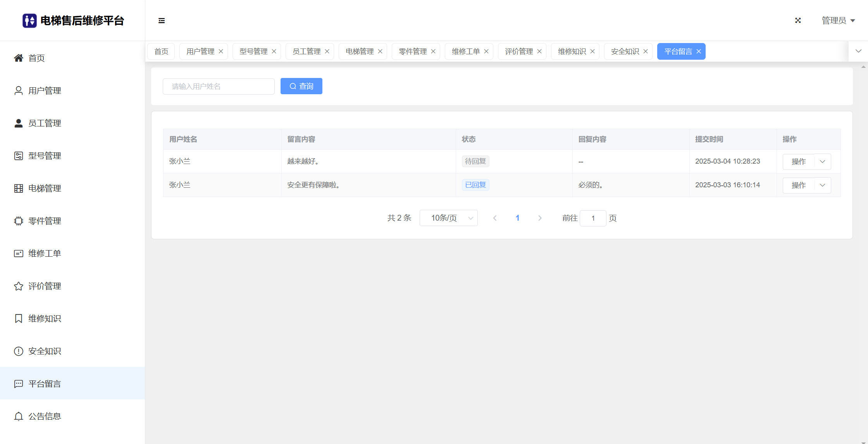Viewport: 868px width, 444px height.
Task: Expand the tabs overflow chevron
Action: 858,51
